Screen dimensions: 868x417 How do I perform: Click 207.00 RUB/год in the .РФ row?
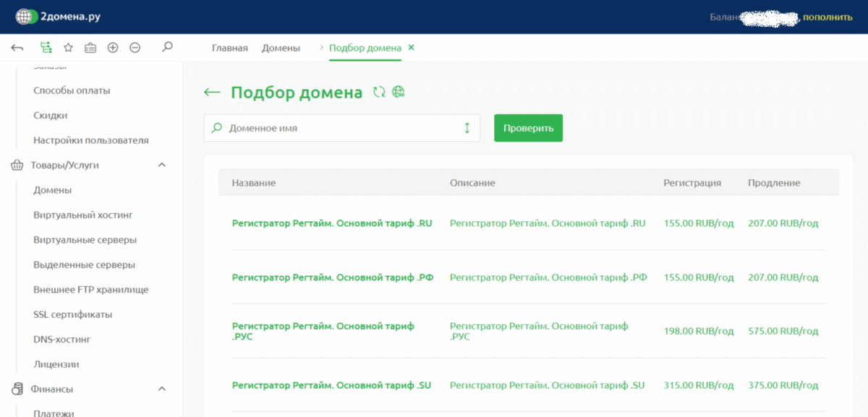[x=783, y=278]
